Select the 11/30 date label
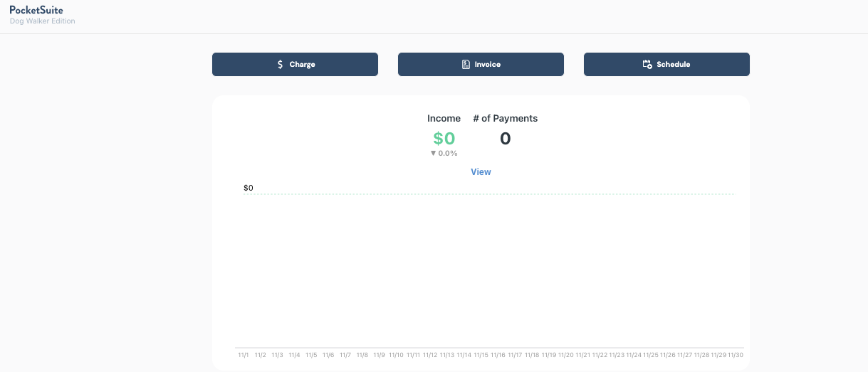This screenshot has width=868, height=372. [736, 355]
